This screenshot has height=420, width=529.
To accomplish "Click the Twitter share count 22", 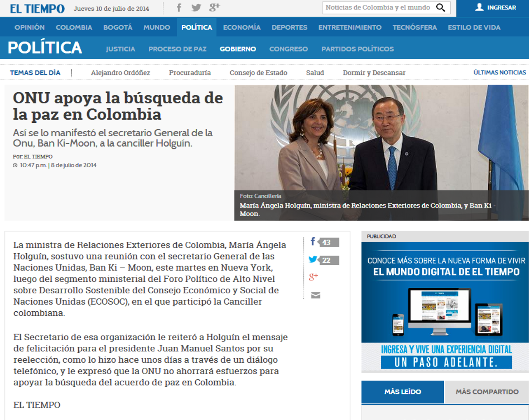I will click(328, 260).
